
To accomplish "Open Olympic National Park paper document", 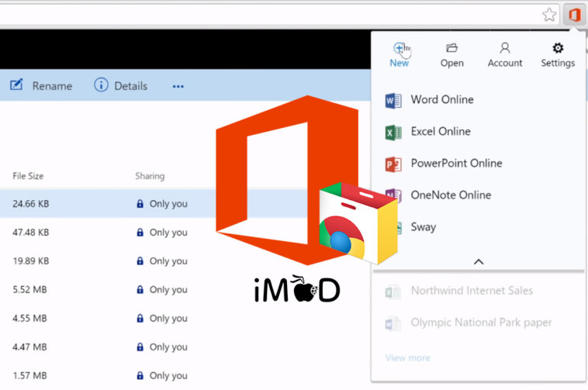I will tap(481, 323).
